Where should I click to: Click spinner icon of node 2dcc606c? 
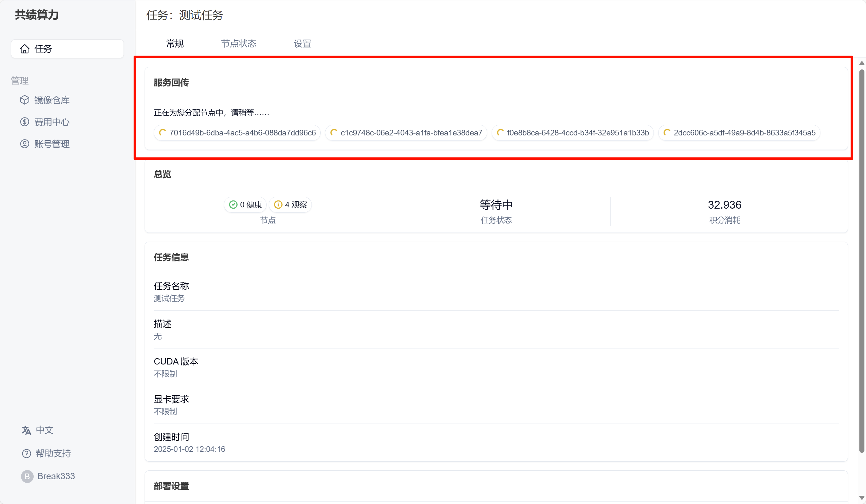(x=667, y=133)
